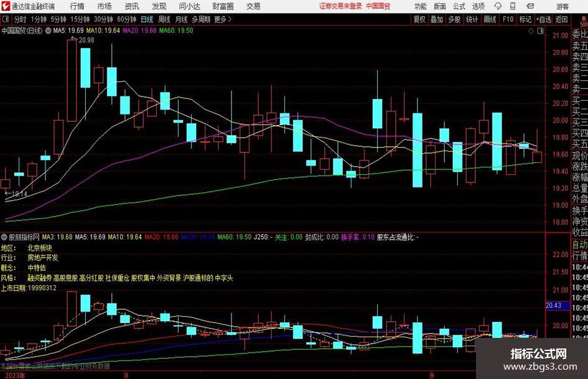Image resolution: width=588 pixels, height=379 pixels.
Task: Click the 多股 multi-stock button
Action: coord(454,19)
